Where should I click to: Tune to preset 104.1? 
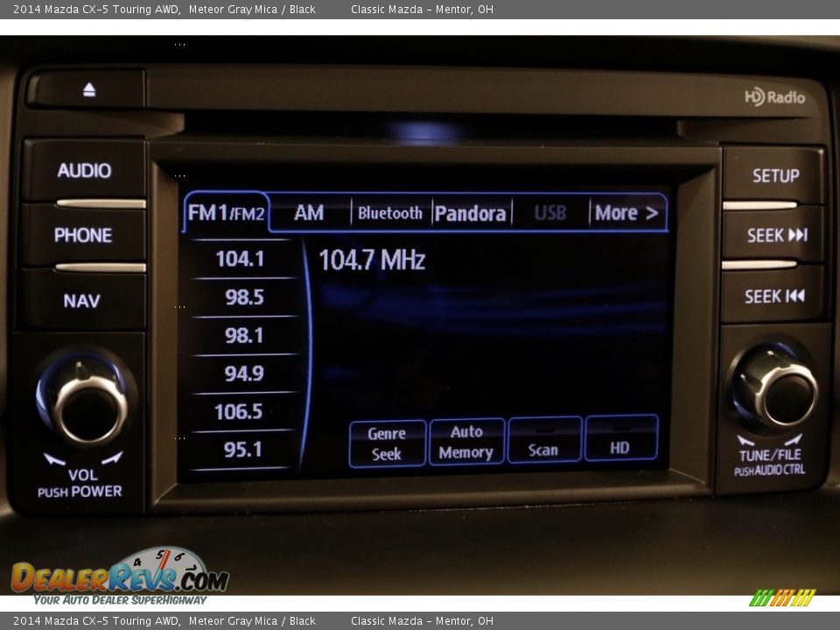(x=240, y=259)
